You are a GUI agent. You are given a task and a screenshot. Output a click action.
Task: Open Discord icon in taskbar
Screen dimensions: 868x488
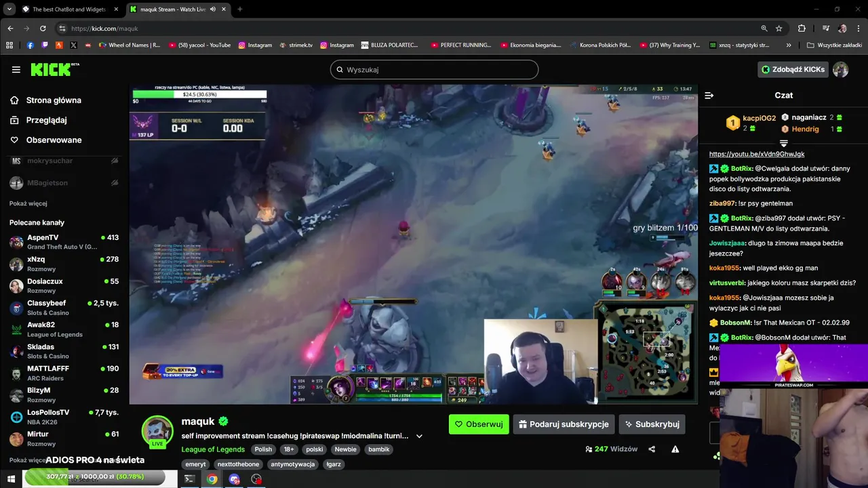point(235,479)
